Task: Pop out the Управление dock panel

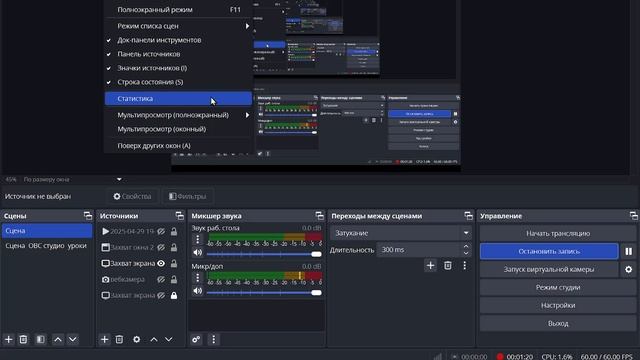Action: pos(633,216)
